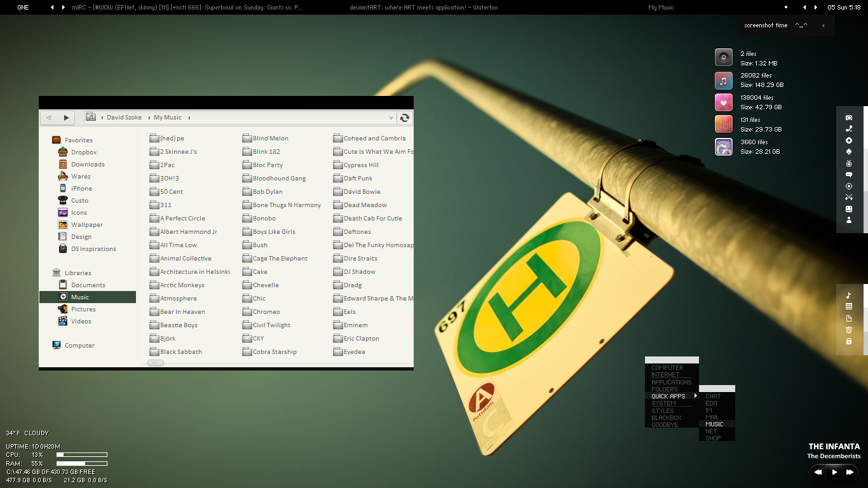Click the Back arrow in Explorer
This screenshot has width=868, height=488.
point(49,118)
